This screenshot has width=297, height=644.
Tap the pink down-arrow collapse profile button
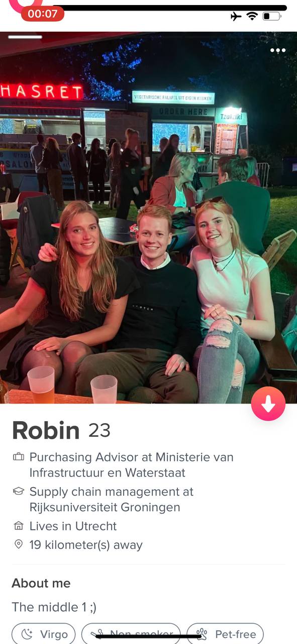click(x=268, y=404)
